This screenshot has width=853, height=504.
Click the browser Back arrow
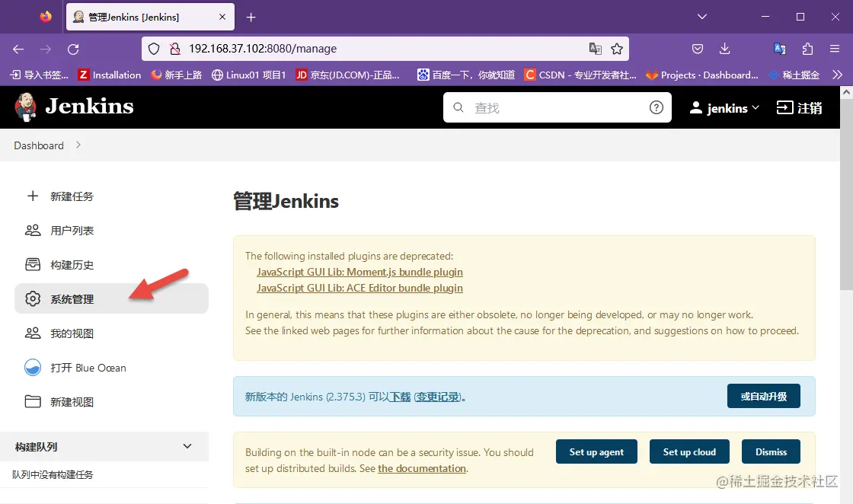(x=18, y=49)
